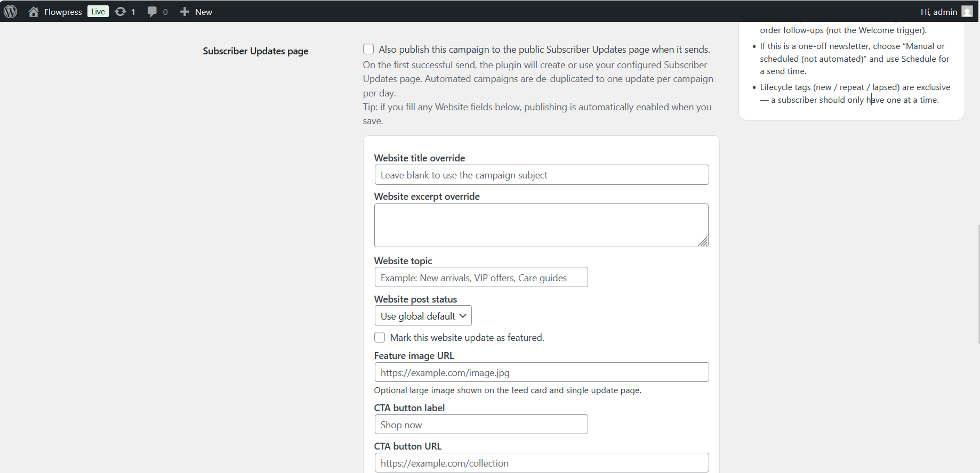Image resolution: width=980 pixels, height=473 pixels.
Task: Click the home icon beside Flowpress
Action: [x=34, y=12]
